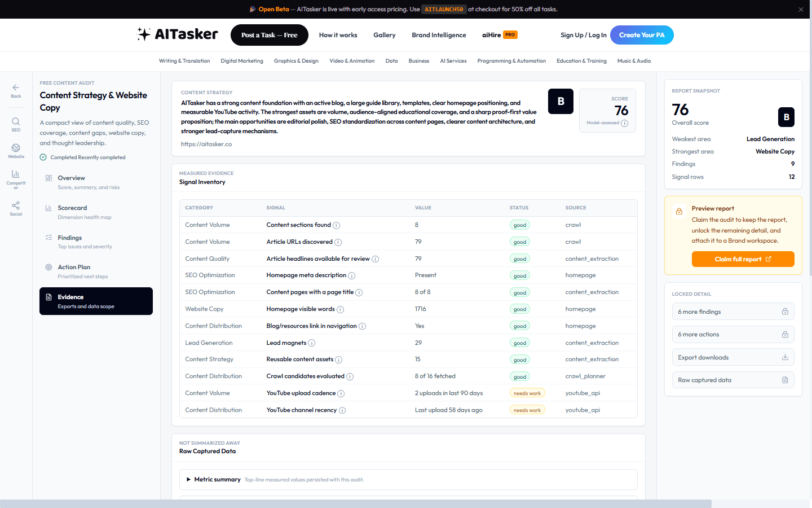Screen dimensions: 812x508
Task: Open the How it works page
Action: pos(338,35)
